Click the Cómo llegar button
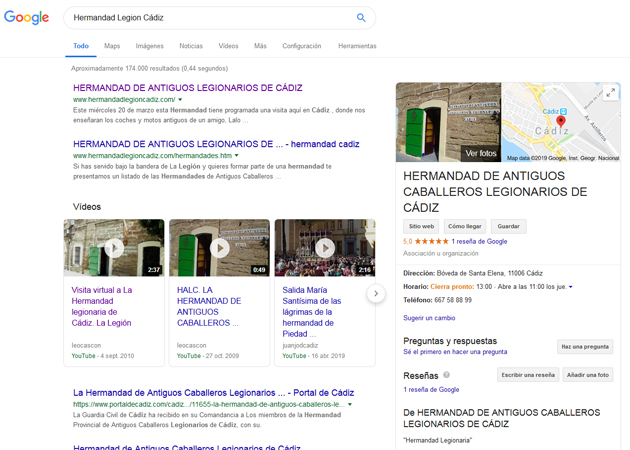The height and width of the screenshot is (450, 630). (464, 226)
